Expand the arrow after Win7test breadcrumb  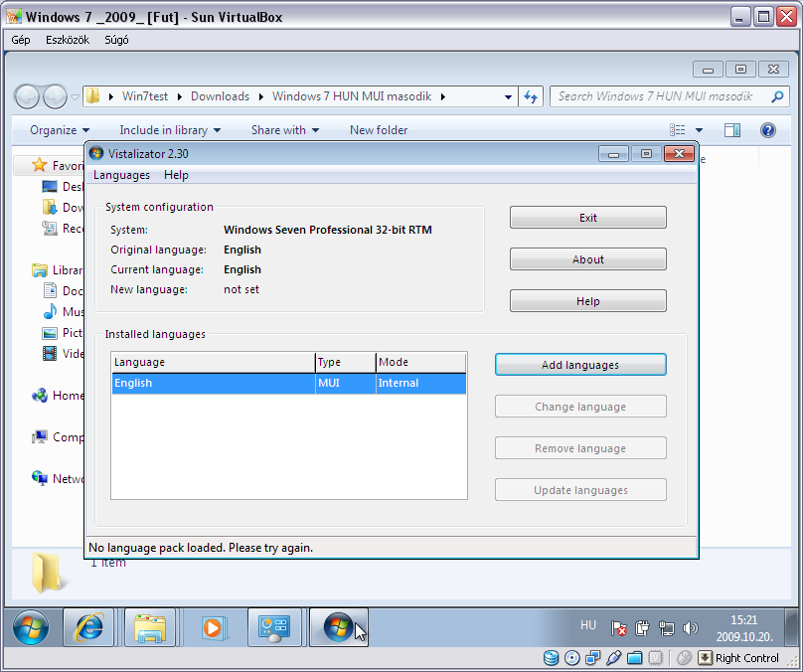180,96
